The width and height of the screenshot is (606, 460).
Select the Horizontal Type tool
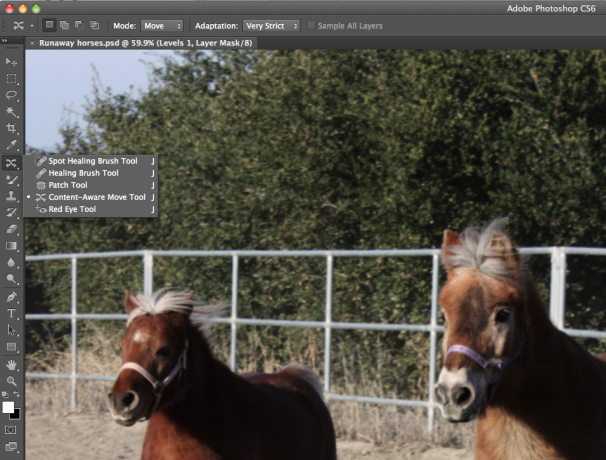click(x=12, y=313)
